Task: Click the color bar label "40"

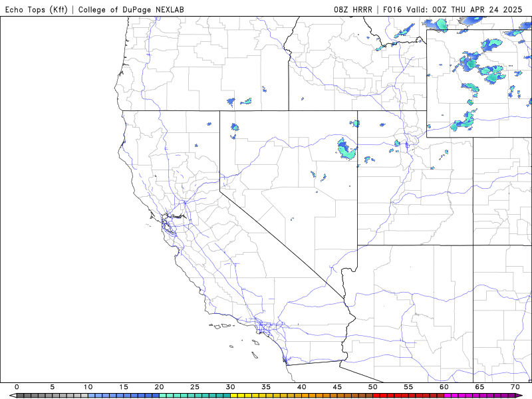Action: pos(302,387)
